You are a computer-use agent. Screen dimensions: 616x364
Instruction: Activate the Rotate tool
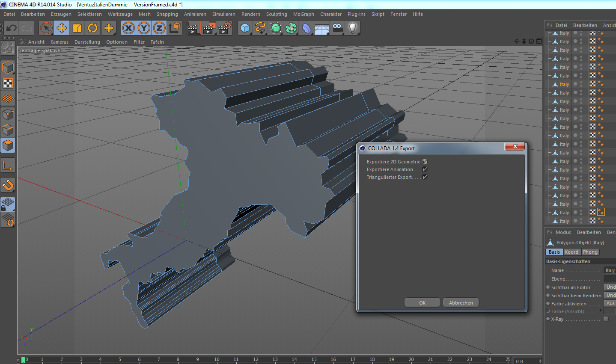92,28
